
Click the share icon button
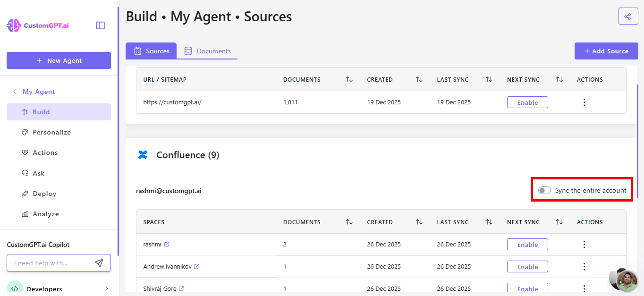tap(627, 17)
